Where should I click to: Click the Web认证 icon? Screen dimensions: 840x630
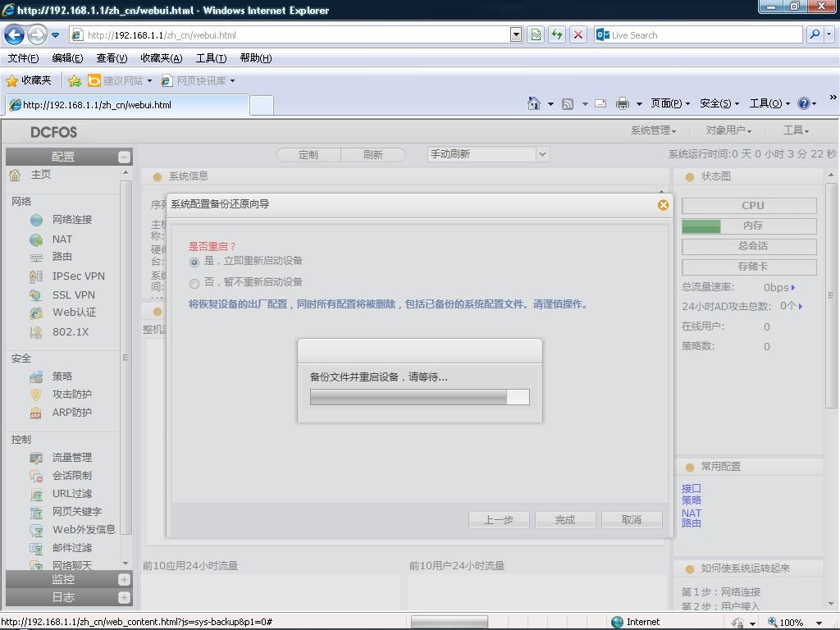pyautogui.click(x=36, y=313)
